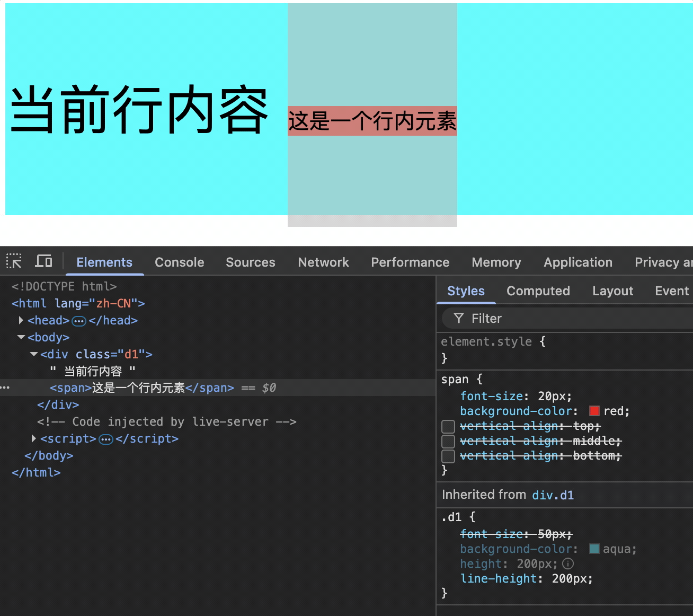Click the closing </div> tag row
Viewport: 693px width, 616px height.
tap(58, 404)
